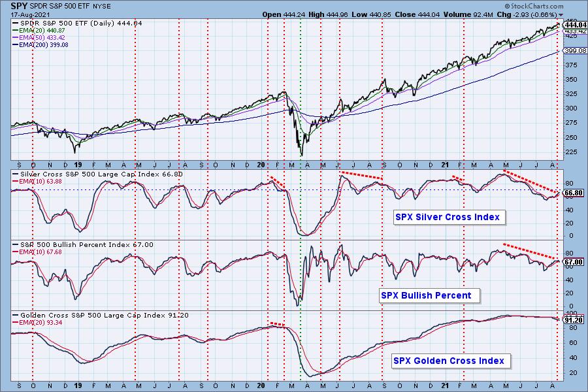Click the 399.08 EMA value tag on price axis

575,51
